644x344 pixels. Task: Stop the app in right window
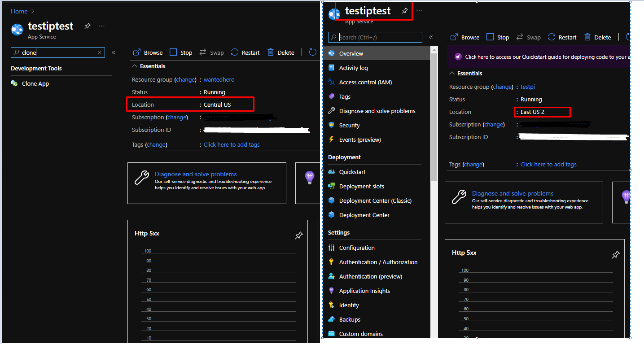[498, 37]
